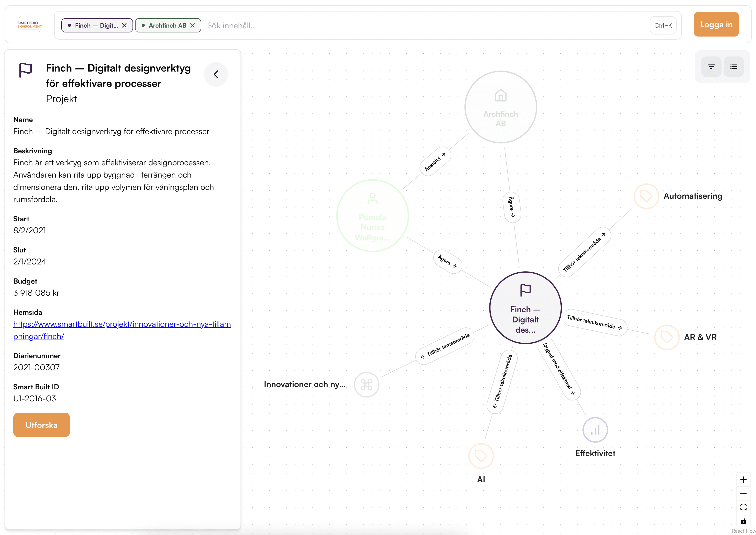Select the Pamela Nunez Wallgre... person node
The width and height of the screenshot is (756, 535).
[373, 216]
